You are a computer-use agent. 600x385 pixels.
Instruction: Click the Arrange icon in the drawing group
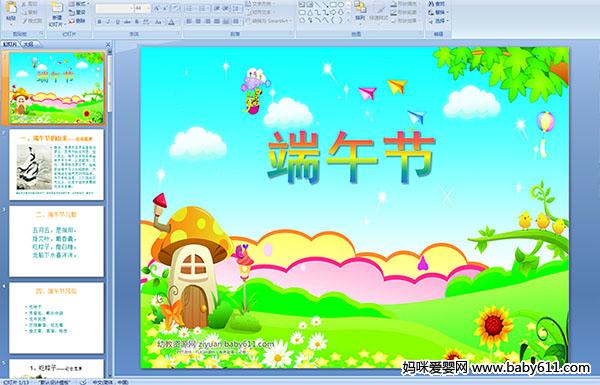360,11
